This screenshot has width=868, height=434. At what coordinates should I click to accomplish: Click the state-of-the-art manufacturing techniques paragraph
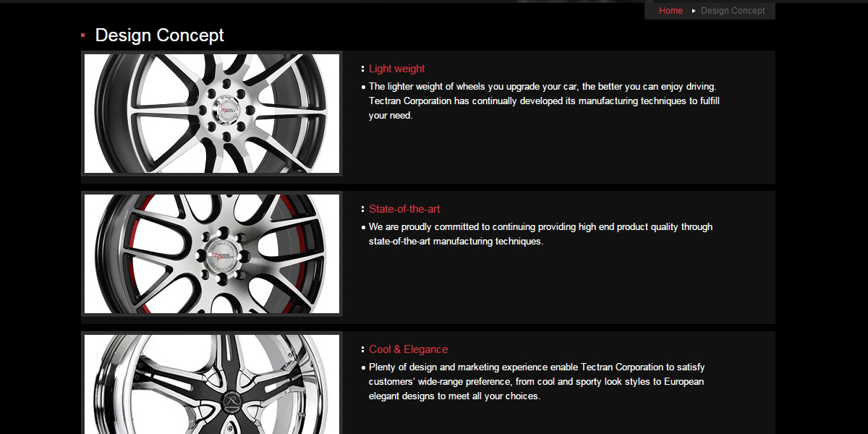tap(540, 234)
